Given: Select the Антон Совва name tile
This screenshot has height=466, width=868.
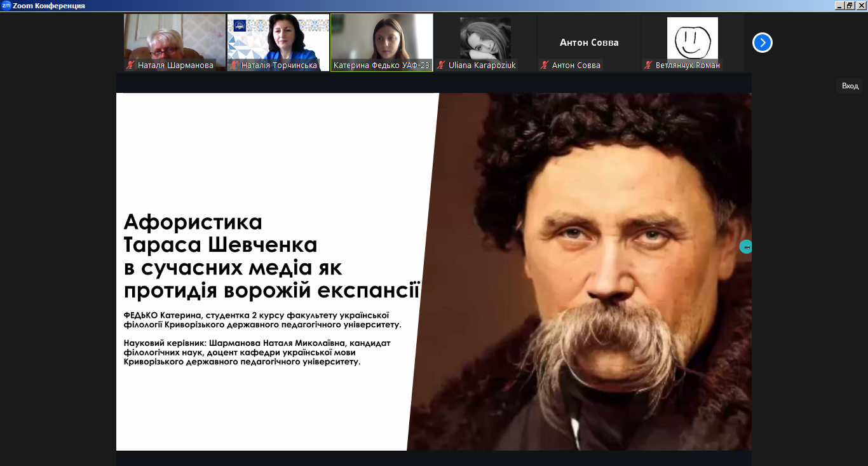Looking at the screenshot, I should click(588, 42).
